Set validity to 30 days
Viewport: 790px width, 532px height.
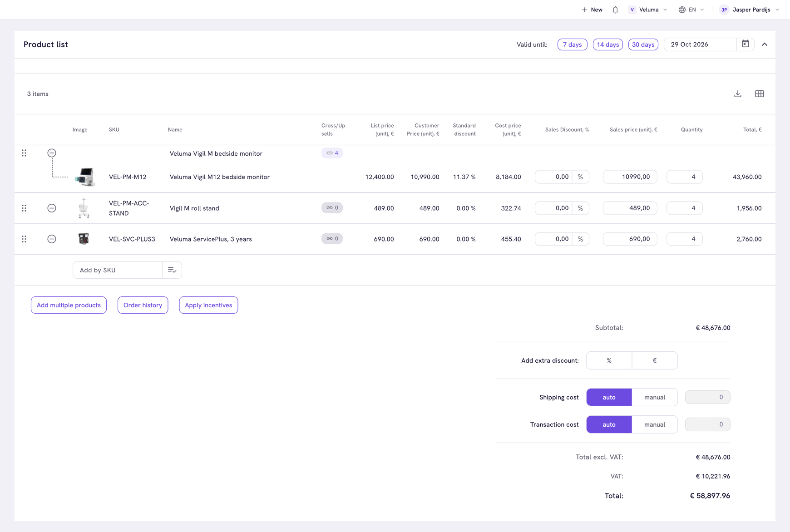point(643,44)
